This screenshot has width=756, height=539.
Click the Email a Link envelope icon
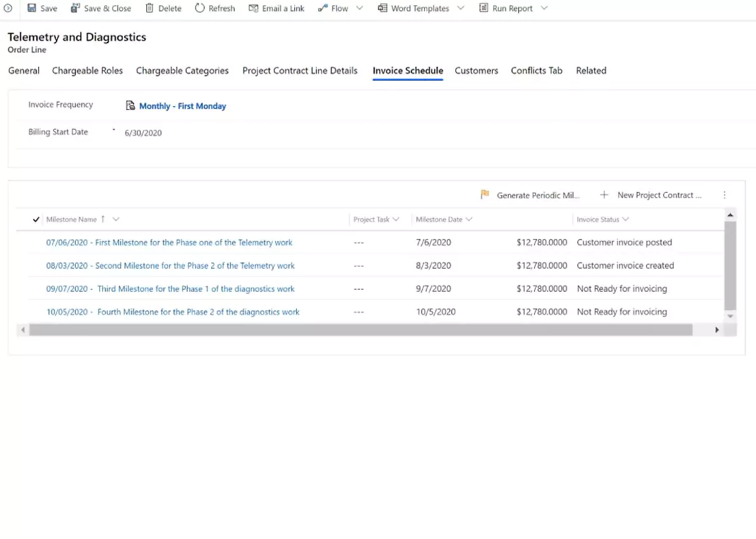253,8
